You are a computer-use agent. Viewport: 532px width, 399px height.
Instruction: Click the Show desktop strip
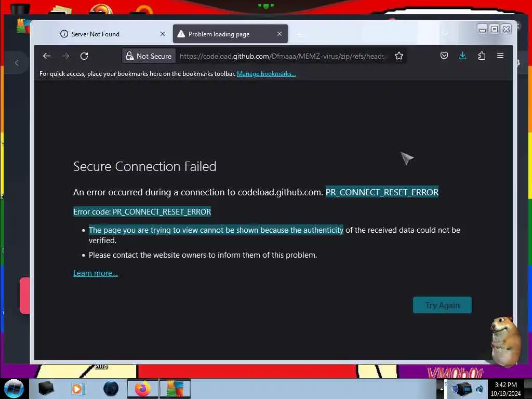(x=528, y=389)
